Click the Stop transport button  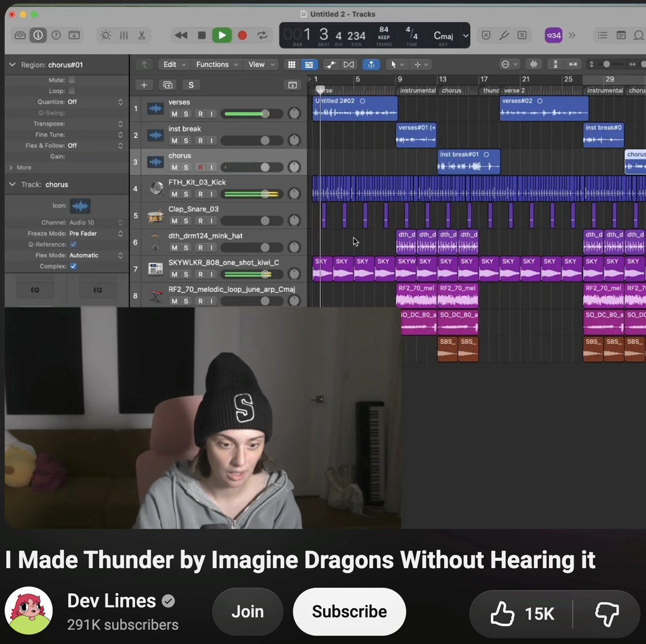click(201, 35)
